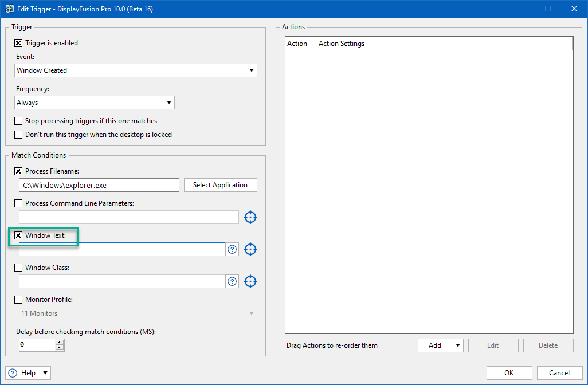Click the Delete action button
Viewport: 588px width, 385px height.
548,345
